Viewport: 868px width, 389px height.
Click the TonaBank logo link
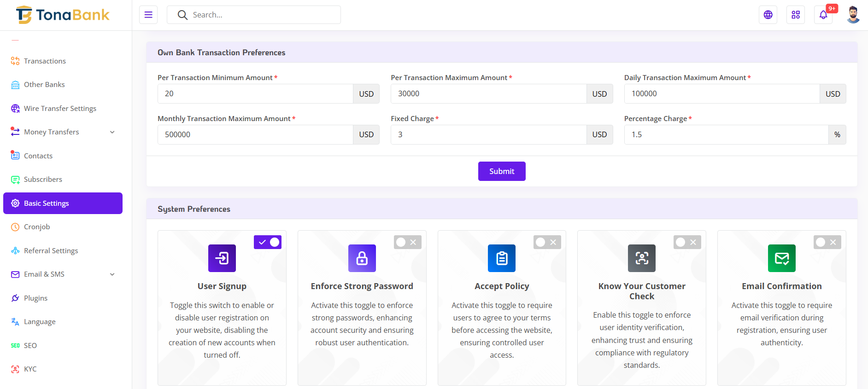click(x=63, y=15)
